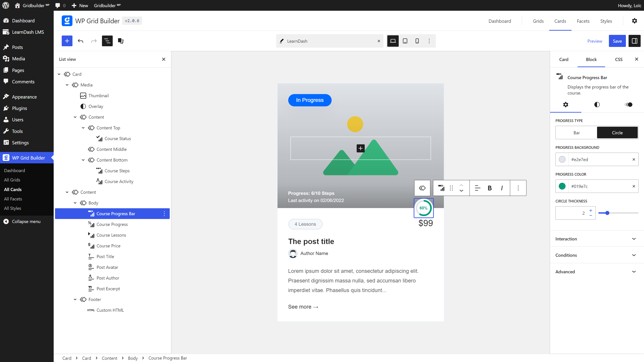
Task: Click the undo arrow icon
Action: [x=80, y=41]
